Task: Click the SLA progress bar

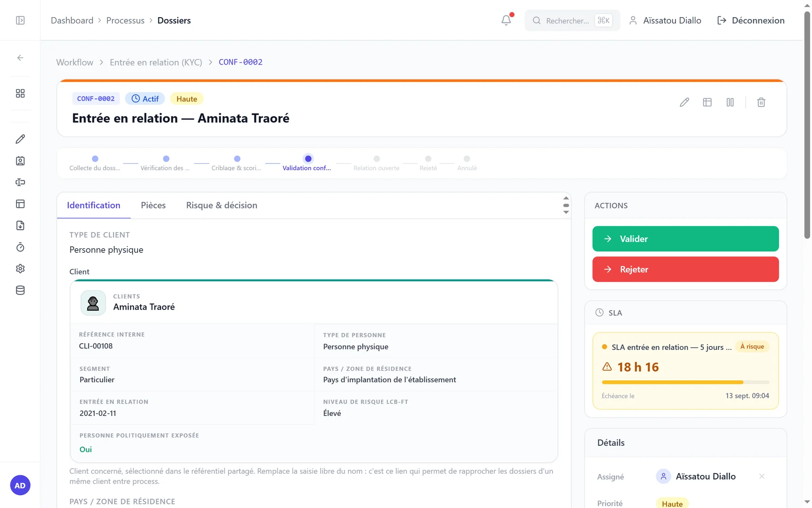Action: (x=685, y=382)
